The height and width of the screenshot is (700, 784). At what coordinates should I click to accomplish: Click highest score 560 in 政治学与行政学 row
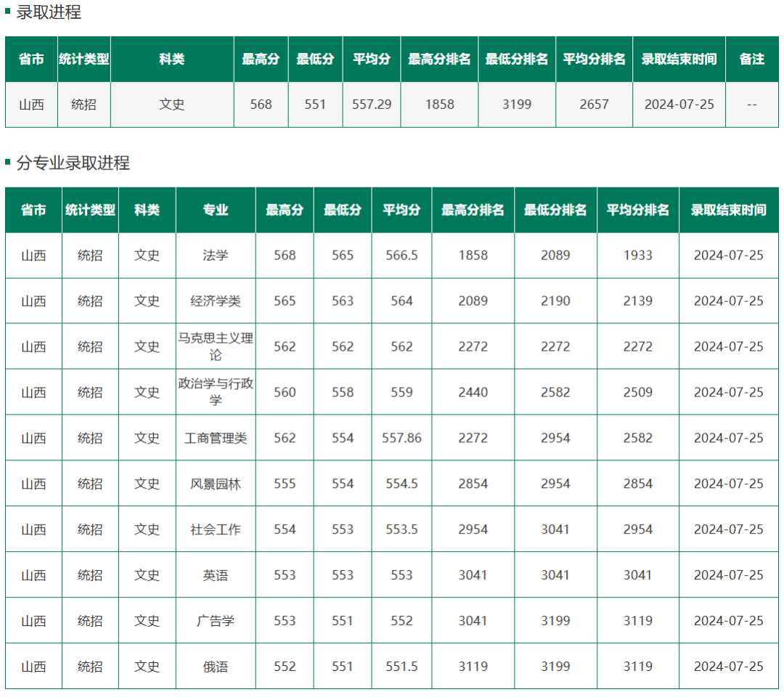pos(285,392)
